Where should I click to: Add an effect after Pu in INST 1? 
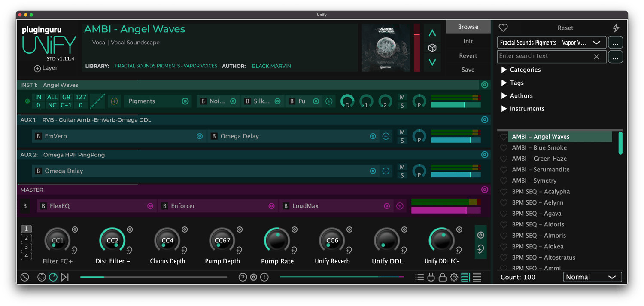329,101
